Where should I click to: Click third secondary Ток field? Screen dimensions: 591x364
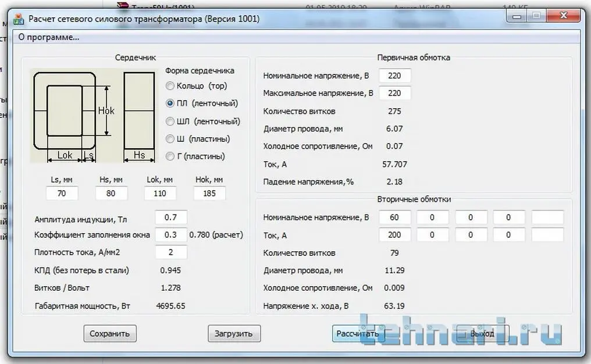(471, 235)
